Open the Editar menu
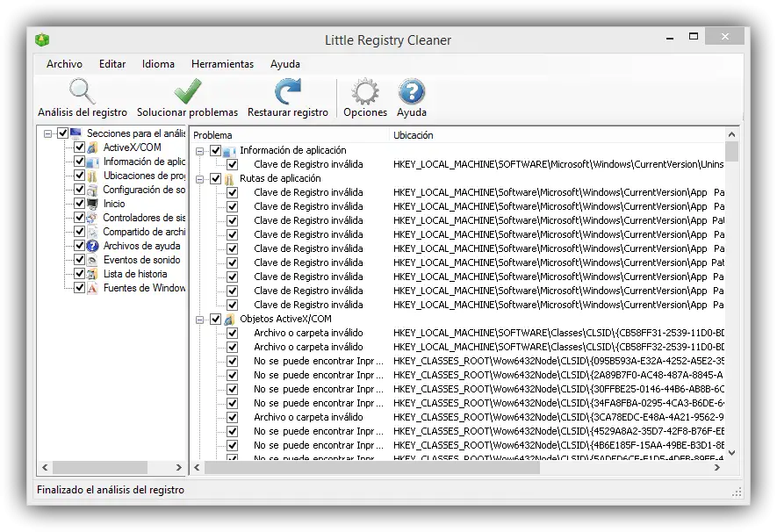777x532 pixels. coord(112,64)
